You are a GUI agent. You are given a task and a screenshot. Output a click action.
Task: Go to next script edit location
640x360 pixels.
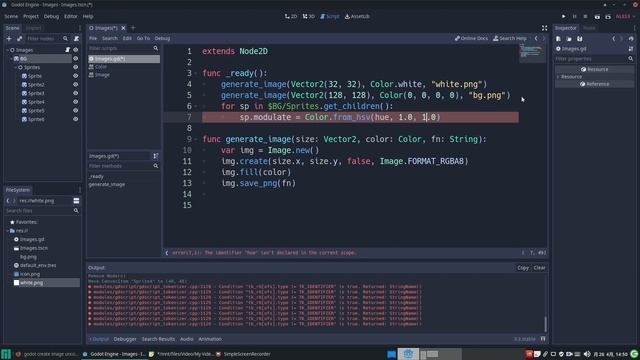[544, 38]
